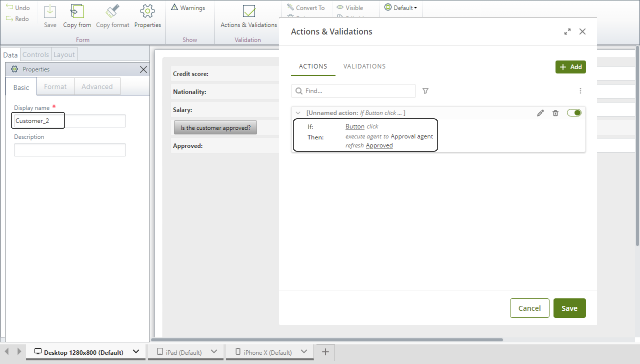The image size is (640, 364).
Task: Open the Default language dropdown
Action: (x=401, y=8)
